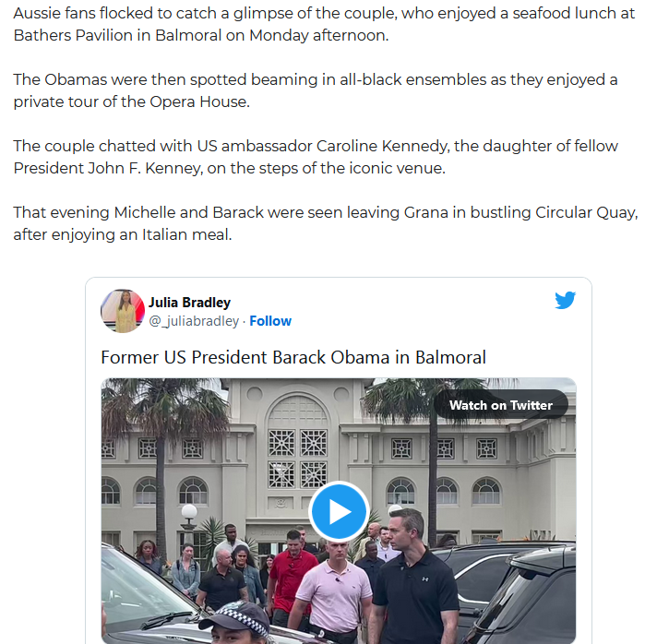Screen dimensions: 645x644
Task: Click the man in the red shirt
Action: point(291,569)
